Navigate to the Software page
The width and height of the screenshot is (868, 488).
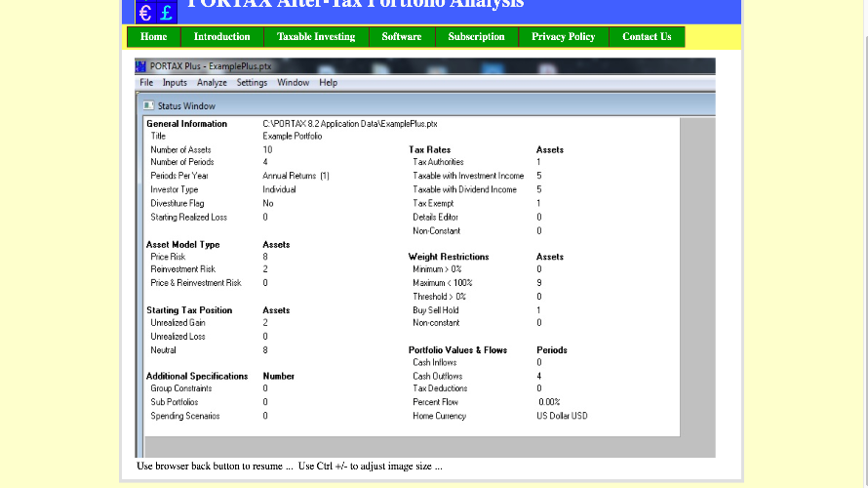[x=402, y=36]
